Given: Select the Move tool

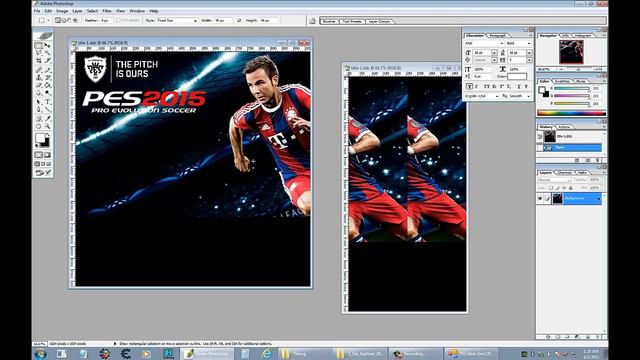Looking at the screenshot, I should tap(48, 45).
